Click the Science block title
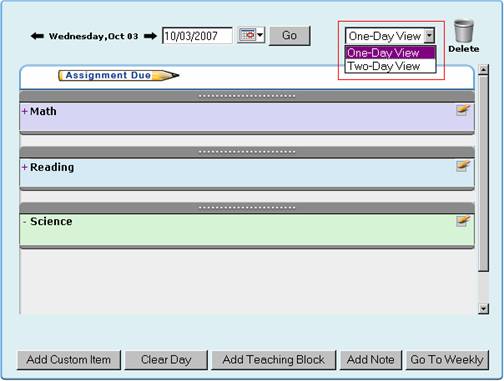 (51, 221)
